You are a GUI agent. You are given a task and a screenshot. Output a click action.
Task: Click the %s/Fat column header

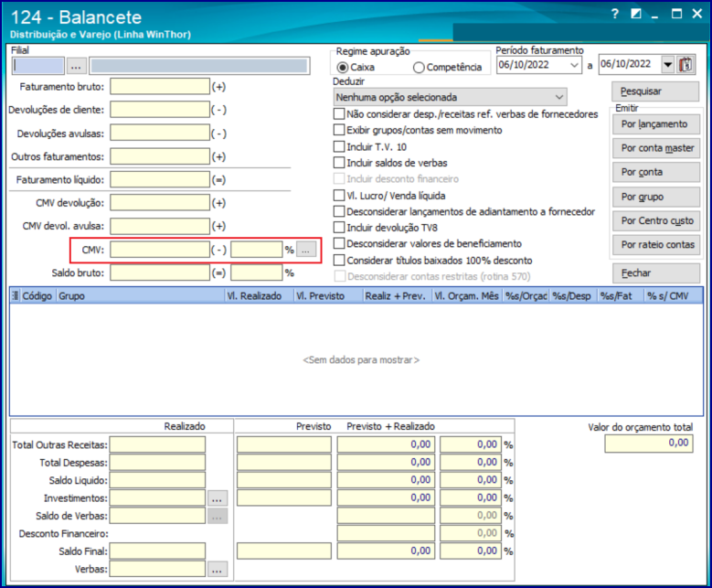click(621, 295)
